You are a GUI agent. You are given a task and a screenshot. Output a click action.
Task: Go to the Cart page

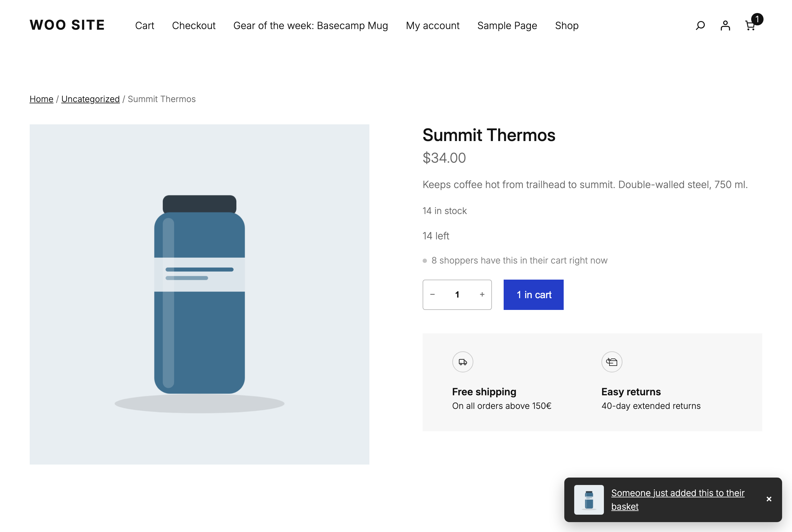click(x=144, y=25)
